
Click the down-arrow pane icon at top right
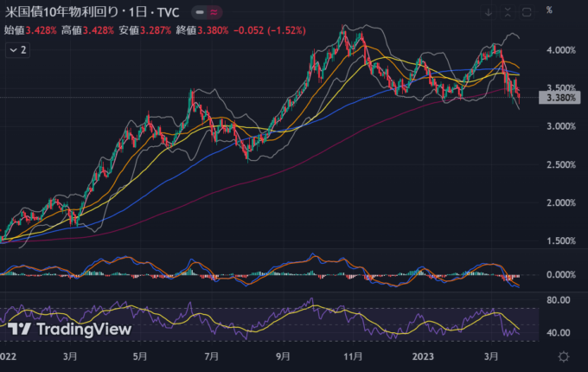[x=489, y=11]
